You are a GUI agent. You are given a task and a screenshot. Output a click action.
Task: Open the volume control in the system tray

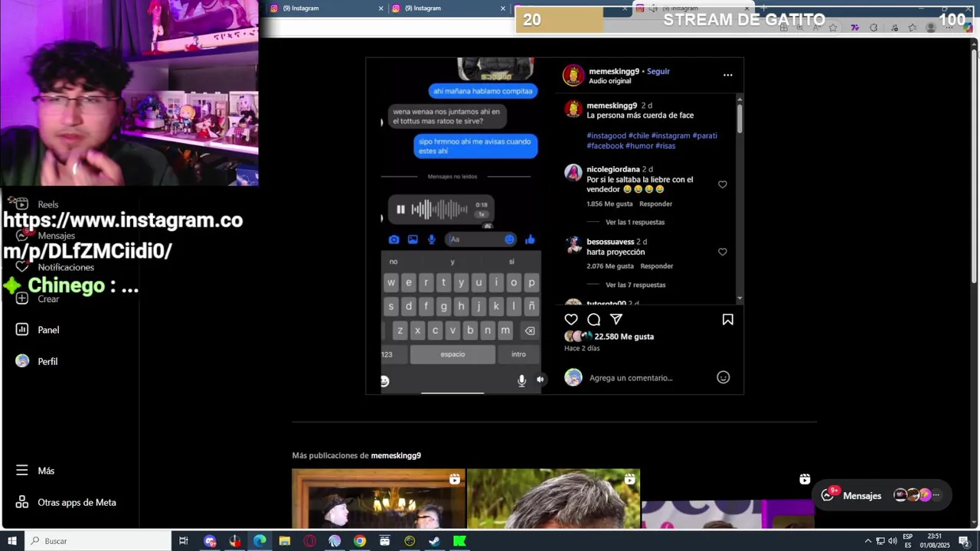coord(892,541)
